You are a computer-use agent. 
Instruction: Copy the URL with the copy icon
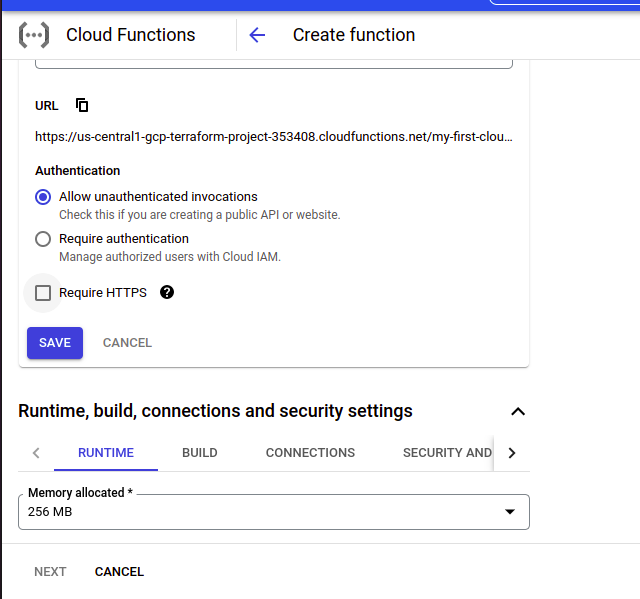pos(82,105)
